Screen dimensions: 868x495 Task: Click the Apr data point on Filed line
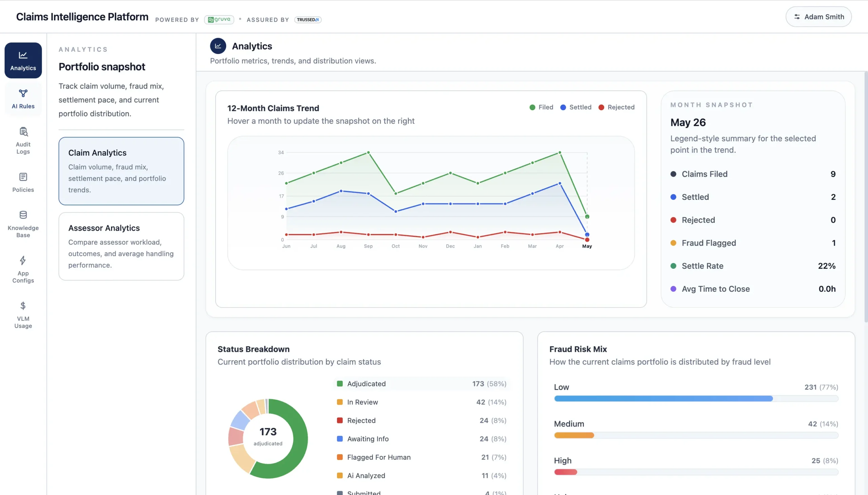coord(560,153)
